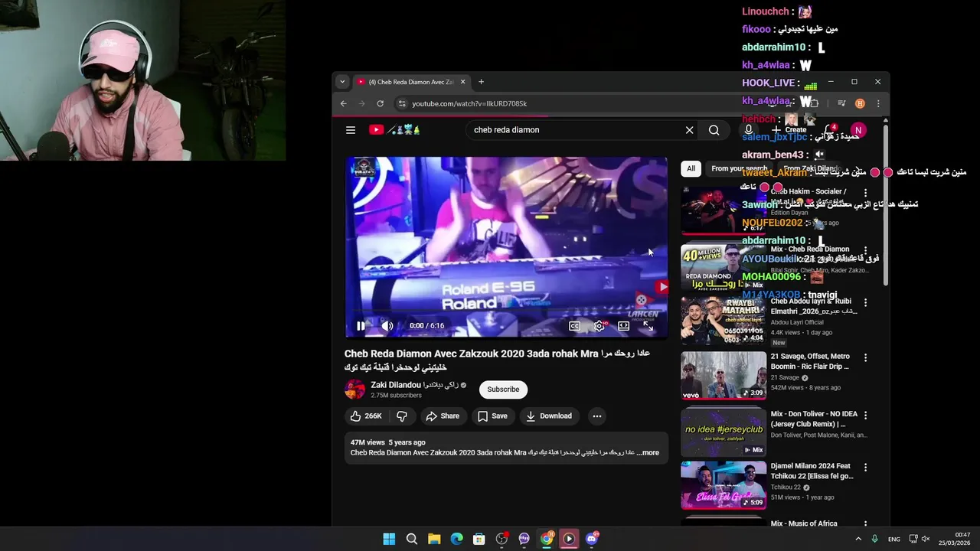Open options menu for Don Toliver mix
Image resolution: width=980 pixels, height=551 pixels.
coord(866,415)
